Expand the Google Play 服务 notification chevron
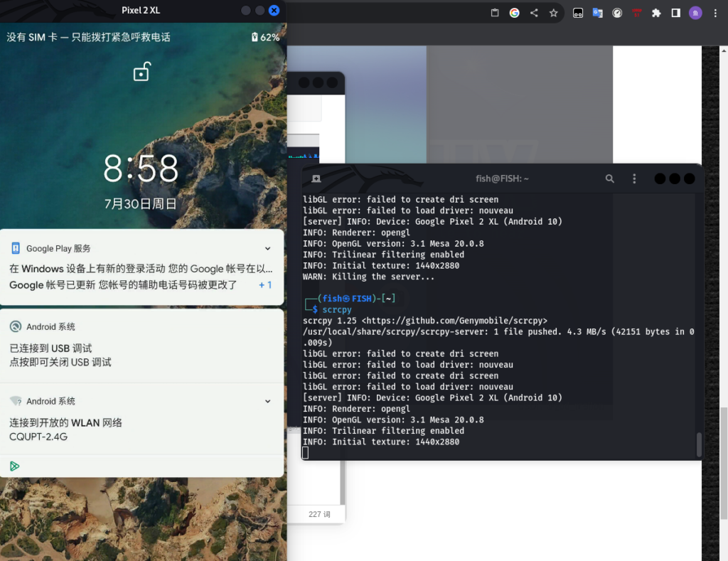The width and height of the screenshot is (728, 561). click(268, 248)
